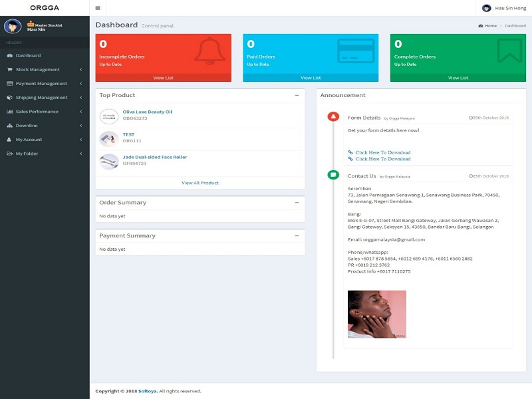Viewport: 532px width, 399px height.
Task: Click first Click Here To Download link
Action: pyautogui.click(x=382, y=152)
